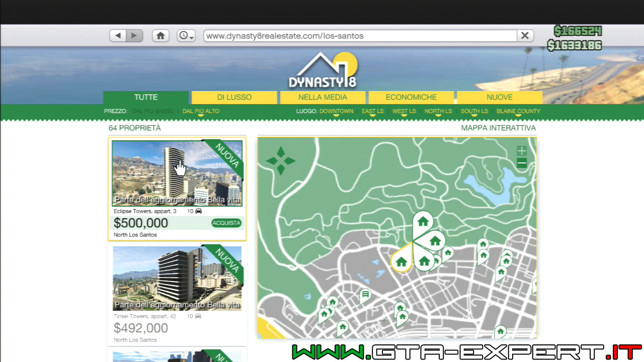
Task: Open the NELLA MEDIA tab
Action: pos(323,98)
